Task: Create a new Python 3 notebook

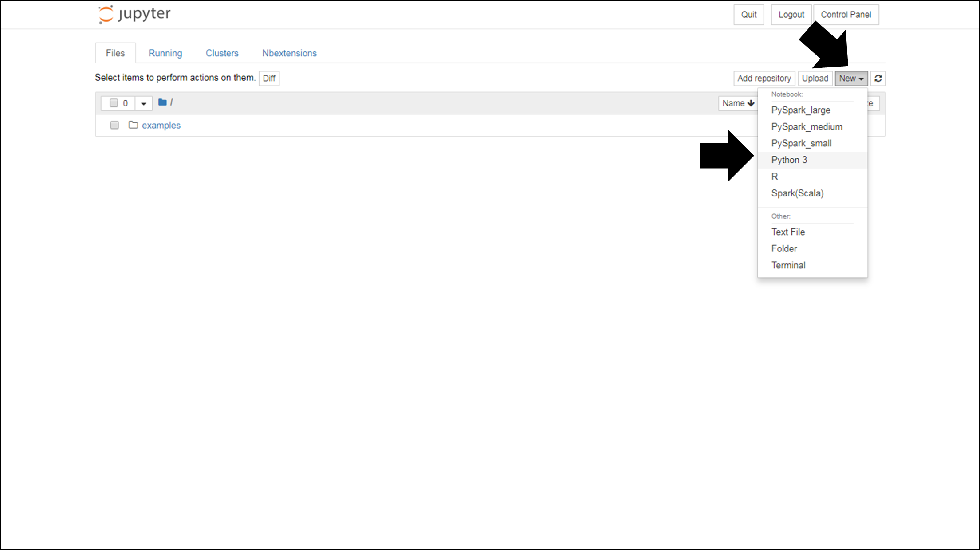Action: click(x=812, y=160)
